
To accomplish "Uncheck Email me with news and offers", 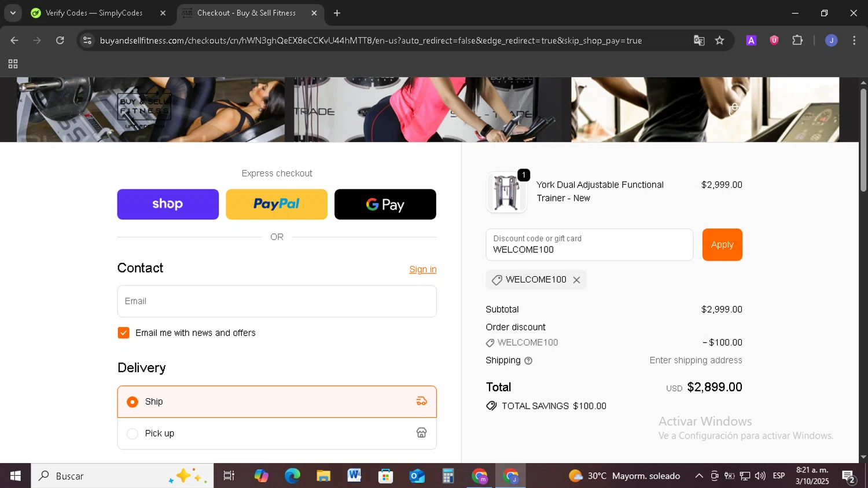I will (123, 333).
